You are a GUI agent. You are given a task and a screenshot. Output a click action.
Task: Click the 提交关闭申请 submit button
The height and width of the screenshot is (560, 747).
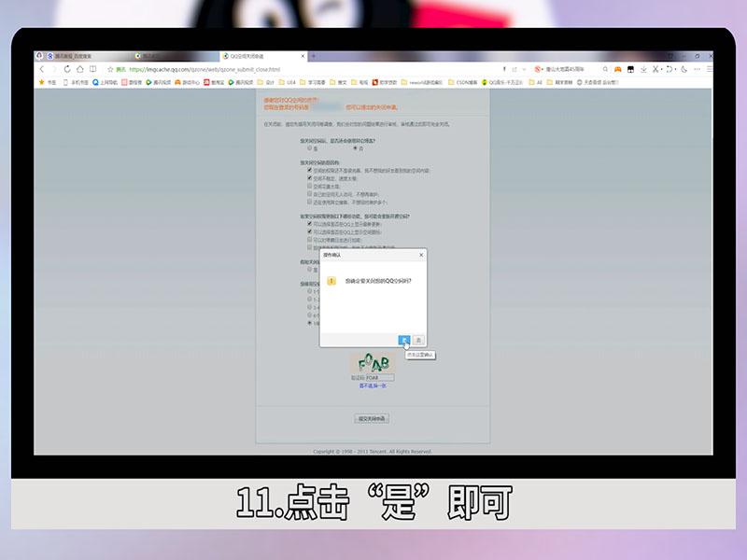372,418
